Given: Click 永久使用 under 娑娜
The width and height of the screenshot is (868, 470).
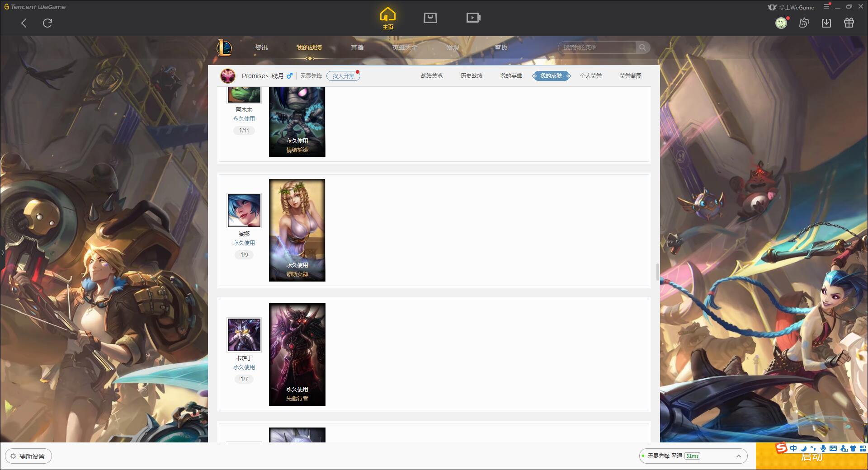Looking at the screenshot, I should tap(244, 243).
